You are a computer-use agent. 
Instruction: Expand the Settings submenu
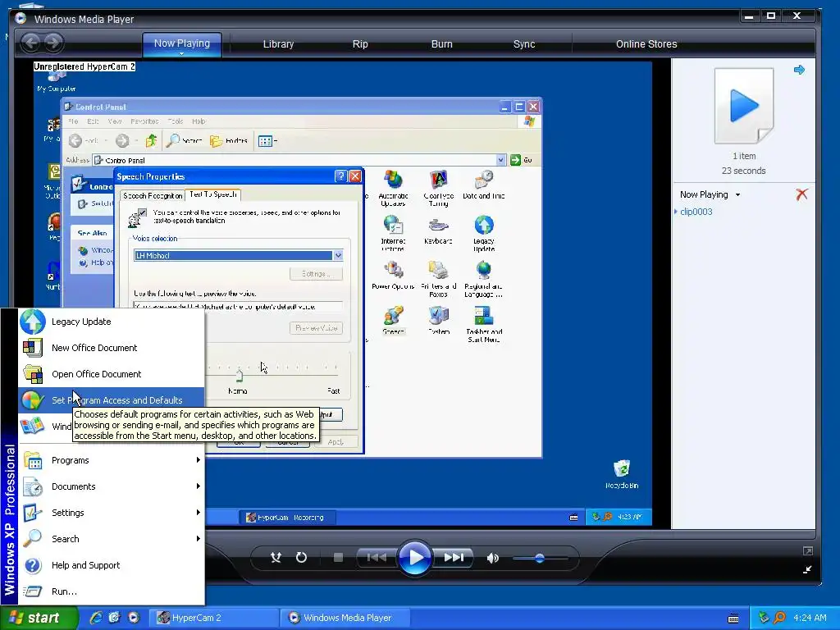[x=112, y=513]
